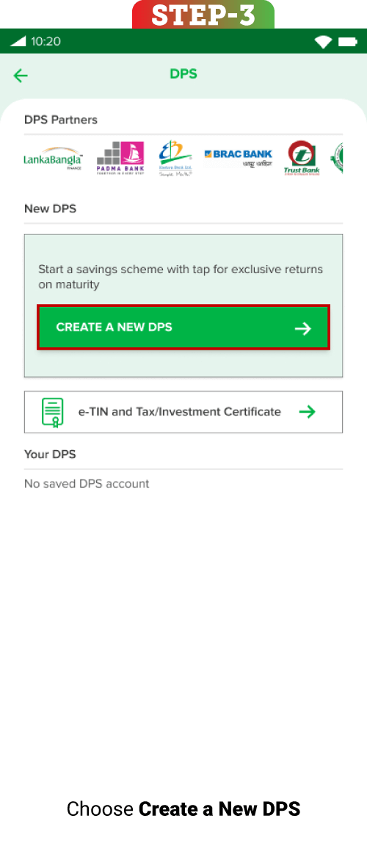Select the LankaBangla Finance logo
Viewport: 367px width, 868px height.
pos(54,159)
